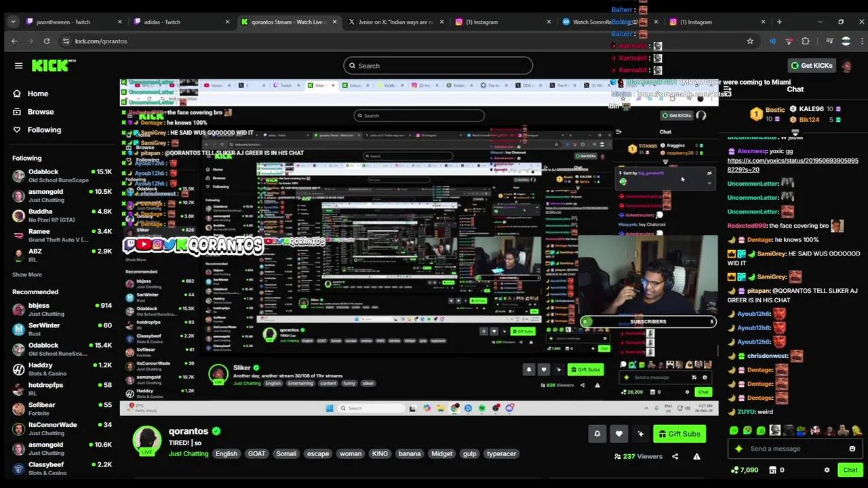868x488 pixels.
Task: Open Haddzy recommended channel
Action: 62,369
